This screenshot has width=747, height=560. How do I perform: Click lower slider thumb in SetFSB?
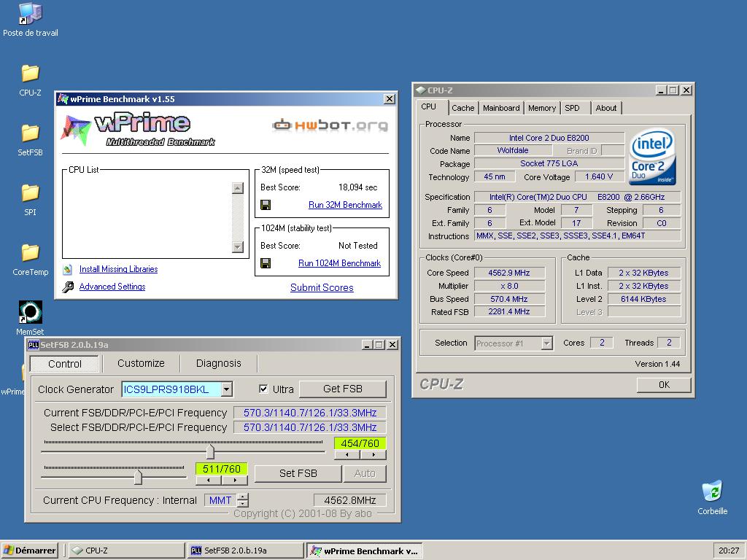click(138, 476)
